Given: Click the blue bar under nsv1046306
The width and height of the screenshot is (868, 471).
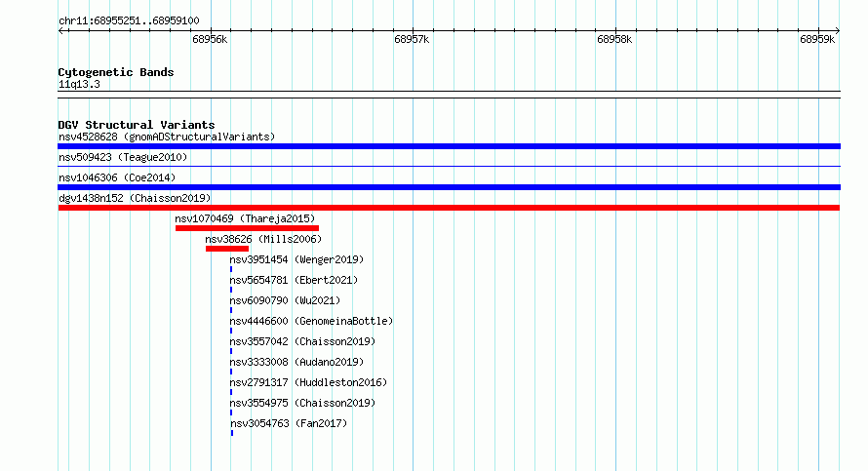Looking at the screenshot, I should coord(449,187).
